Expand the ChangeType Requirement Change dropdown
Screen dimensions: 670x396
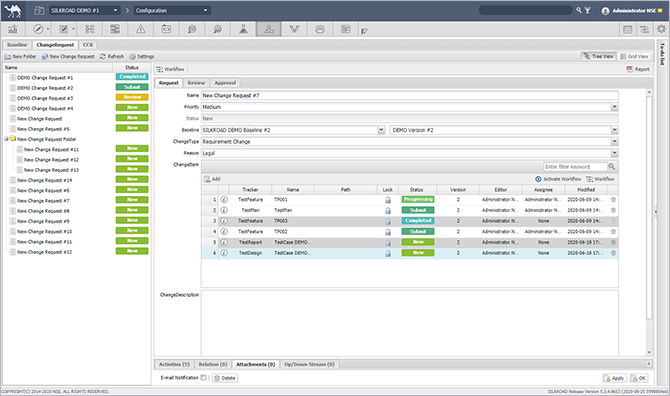pos(614,141)
